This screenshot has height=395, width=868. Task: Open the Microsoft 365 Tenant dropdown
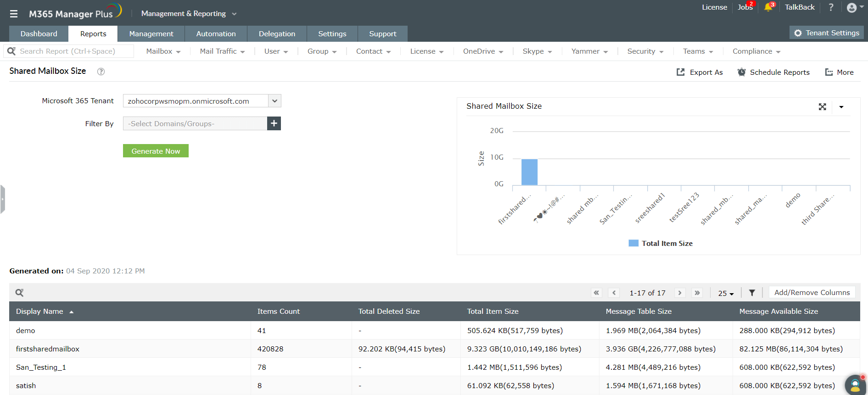(x=274, y=101)
